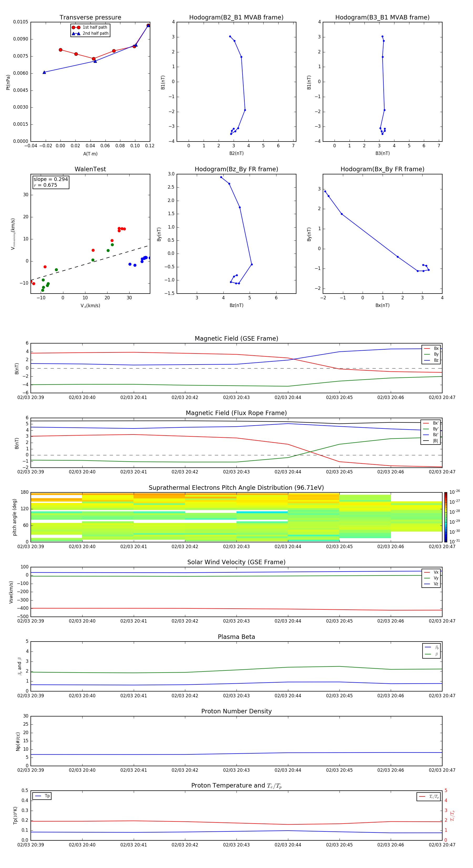Click the 'Vx' velocity legend entry
The width and height of the screenshot is (473, 868).
click(431, 572)
